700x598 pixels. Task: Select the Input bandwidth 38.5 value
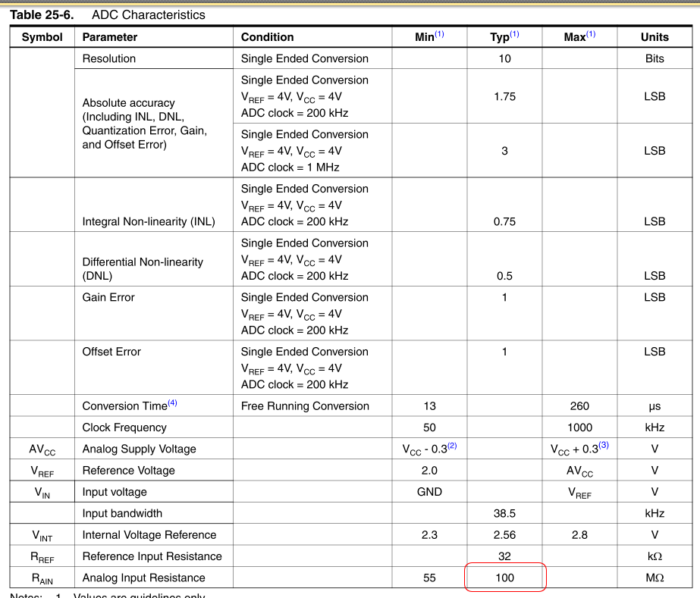click(504, 514)
